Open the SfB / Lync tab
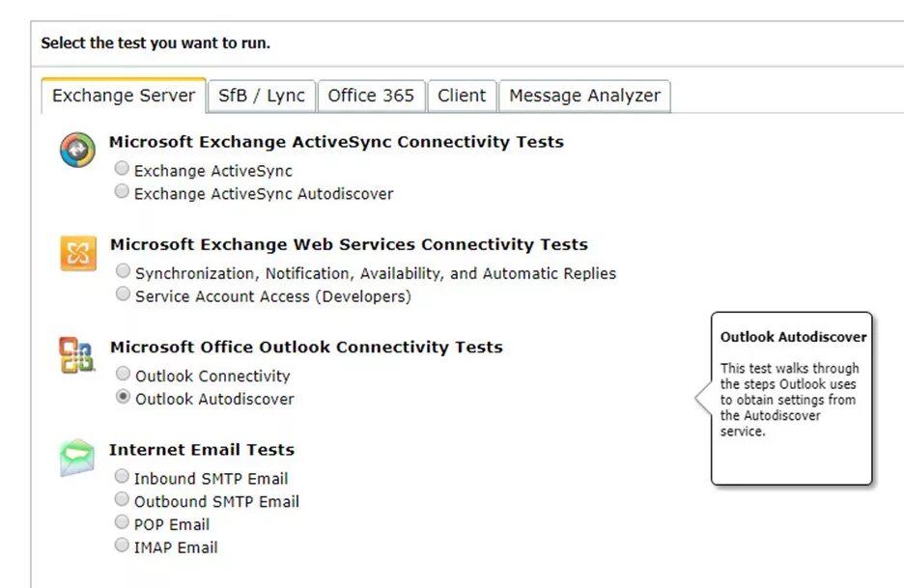 [x=262, y=96]
